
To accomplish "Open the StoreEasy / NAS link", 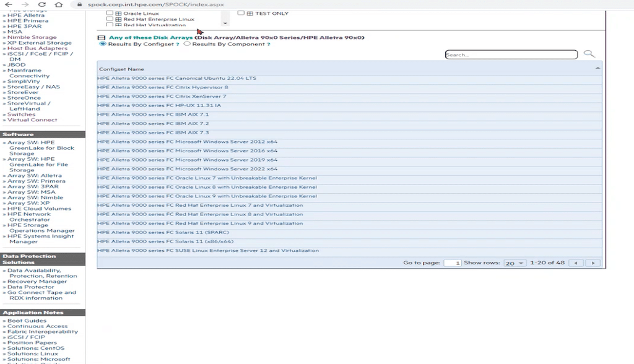I will click(33, 87).
